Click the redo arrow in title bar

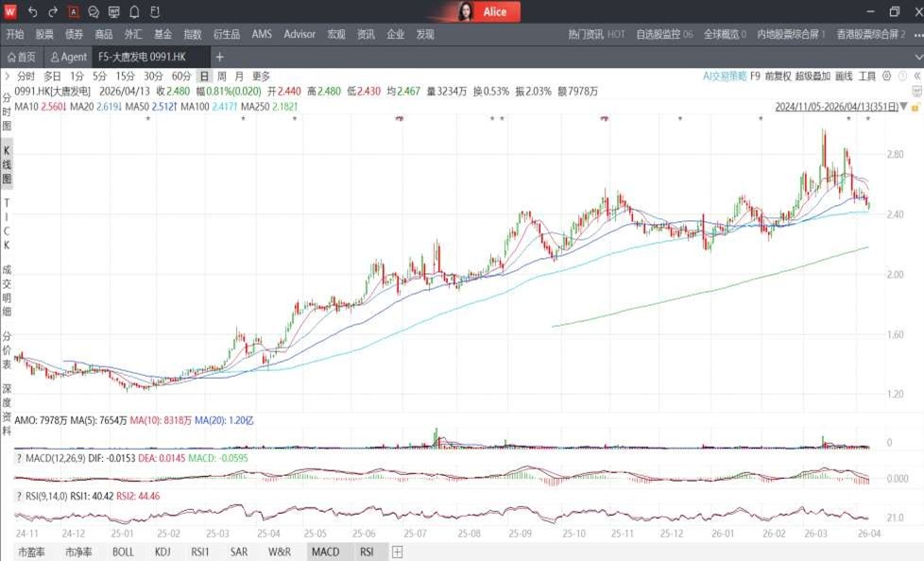[53, 12]
